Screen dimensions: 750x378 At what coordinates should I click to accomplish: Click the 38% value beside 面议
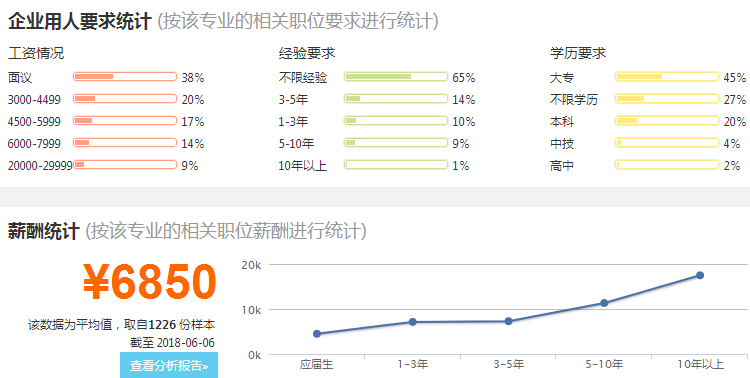click(193, 78)
